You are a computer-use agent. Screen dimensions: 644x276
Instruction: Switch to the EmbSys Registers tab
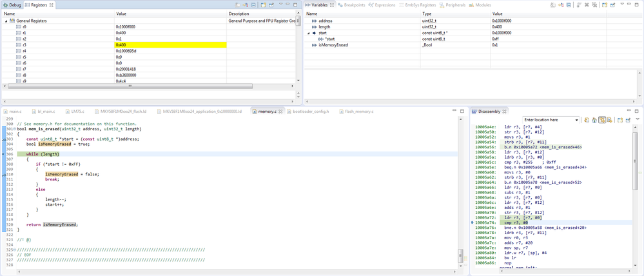416,5
